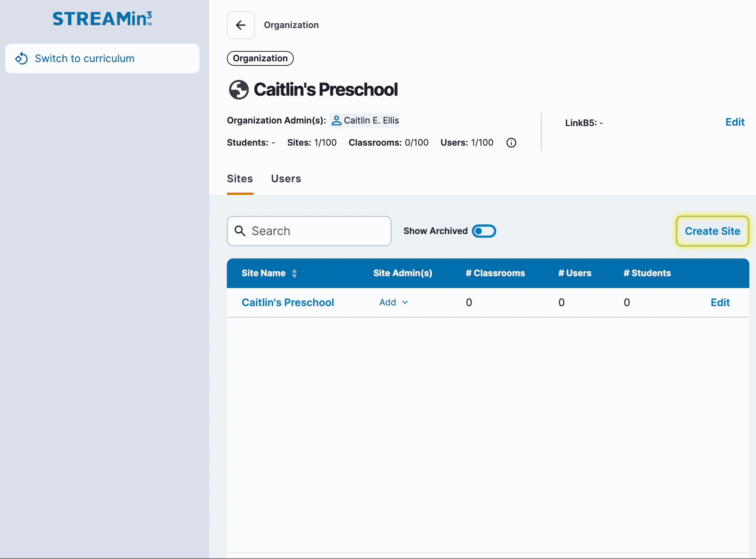Click the Sites: 1/100 count text
Viewport: 756px width, 559px height.
point(312,143)
